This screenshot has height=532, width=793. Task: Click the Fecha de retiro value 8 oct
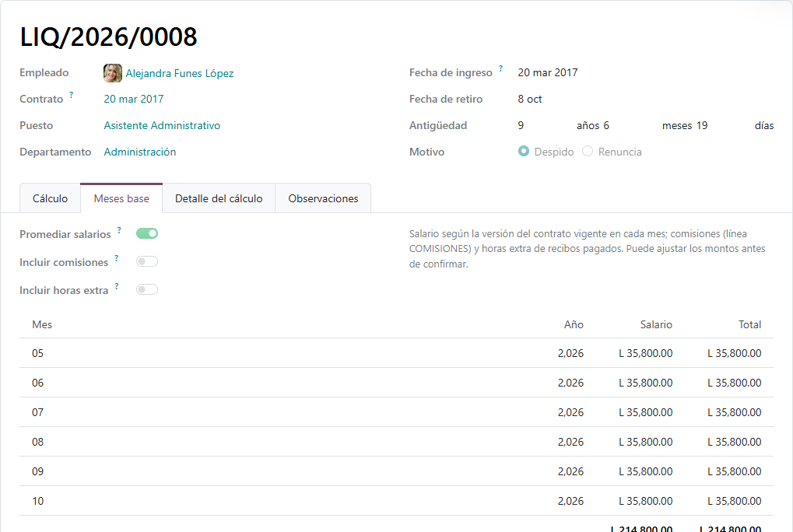529,99
